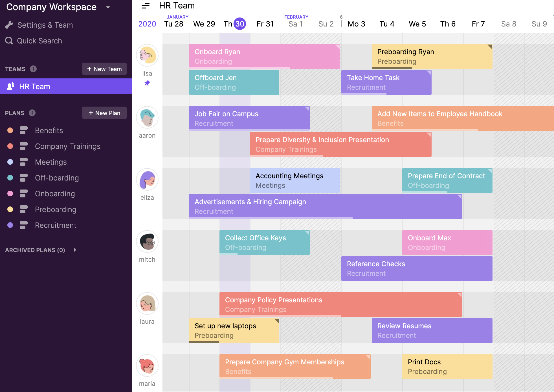
Task: Click the PLANS info tooltip icon
Action: 32,113
